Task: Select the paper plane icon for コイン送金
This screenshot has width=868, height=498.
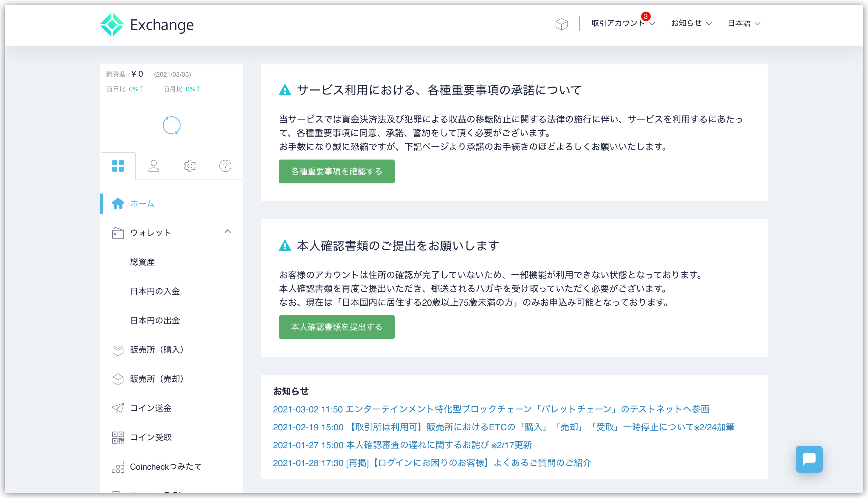Action: [118, 408]
